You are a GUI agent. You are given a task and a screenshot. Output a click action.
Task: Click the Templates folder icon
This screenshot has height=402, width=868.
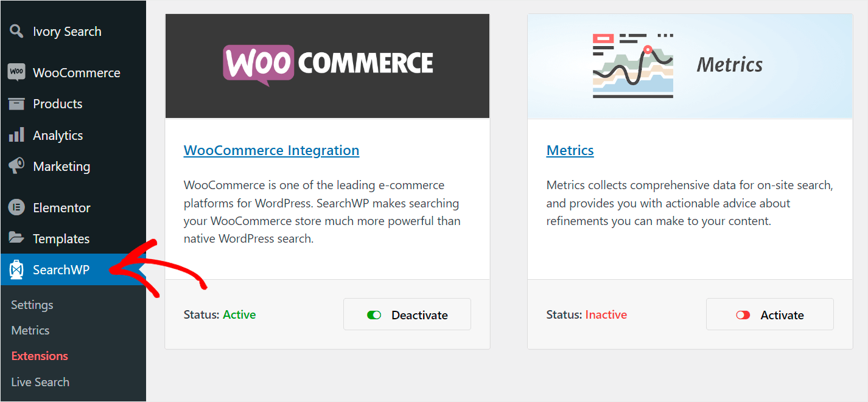click(16, 238)
